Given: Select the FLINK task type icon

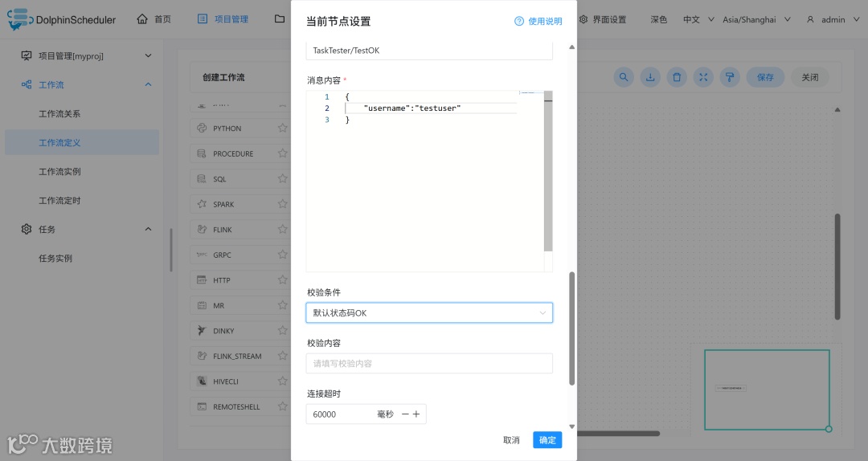Looking at the screenshot, I should pos(202,229).
